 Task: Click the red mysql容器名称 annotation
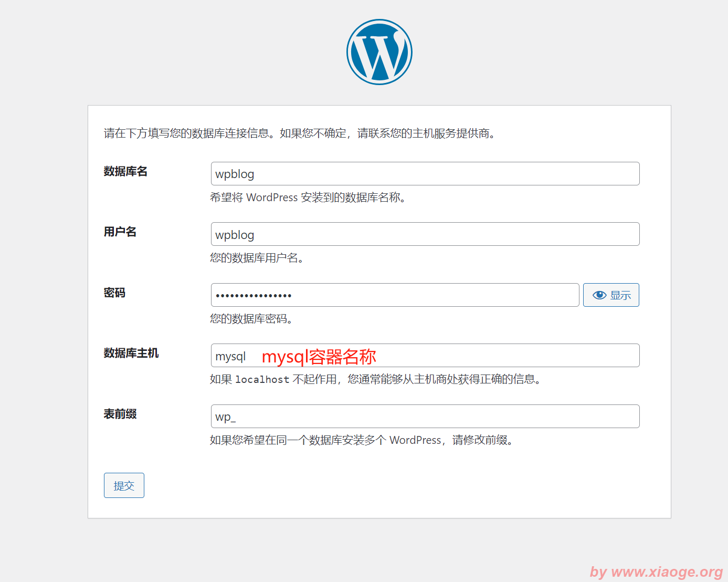click(x=319, y=357)
